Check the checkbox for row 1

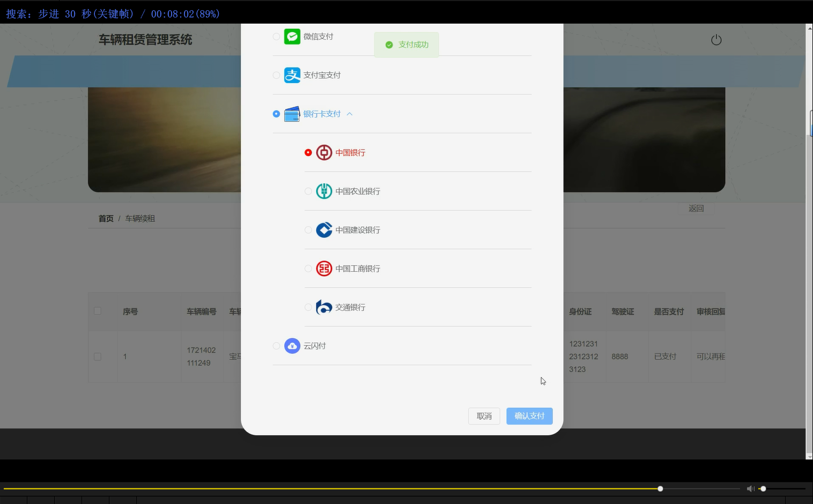point(97,357)
